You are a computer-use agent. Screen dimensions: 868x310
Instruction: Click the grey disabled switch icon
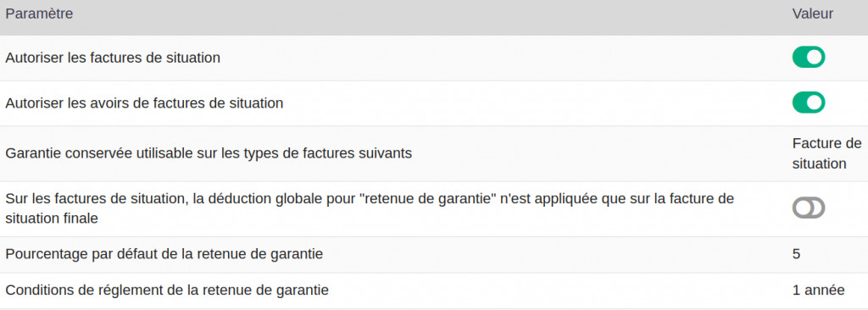pyautogui.click(x=808, y=208)
